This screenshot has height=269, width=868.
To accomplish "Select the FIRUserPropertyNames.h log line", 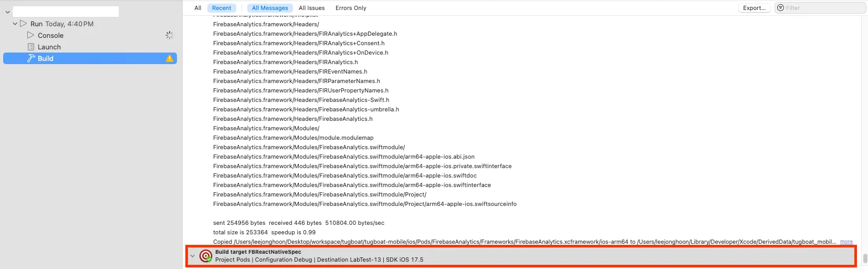I will pos(301,90).
